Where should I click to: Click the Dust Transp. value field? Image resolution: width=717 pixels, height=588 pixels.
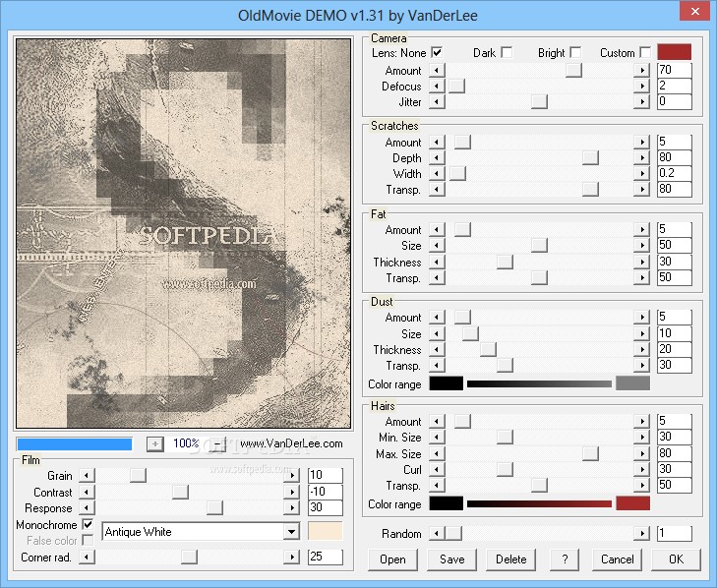click(x=675, y=366)
